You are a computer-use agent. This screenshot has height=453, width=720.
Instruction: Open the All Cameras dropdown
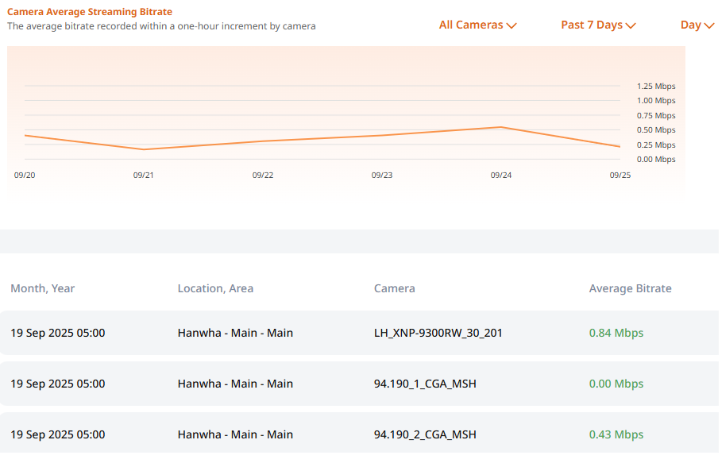[x=477, y=25]
